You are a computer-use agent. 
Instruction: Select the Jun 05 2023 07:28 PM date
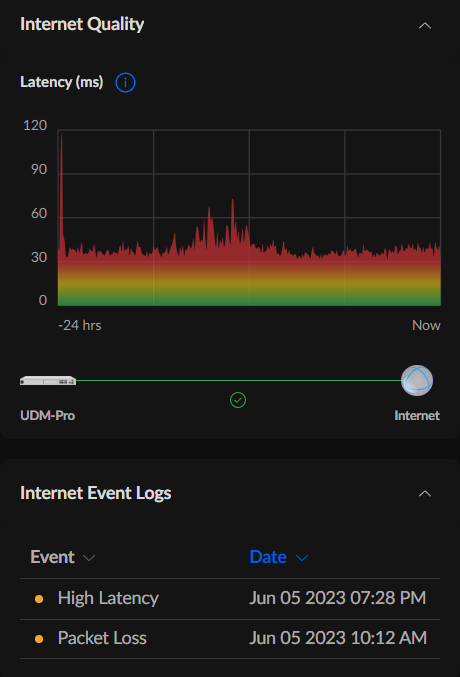coord(337,598)
